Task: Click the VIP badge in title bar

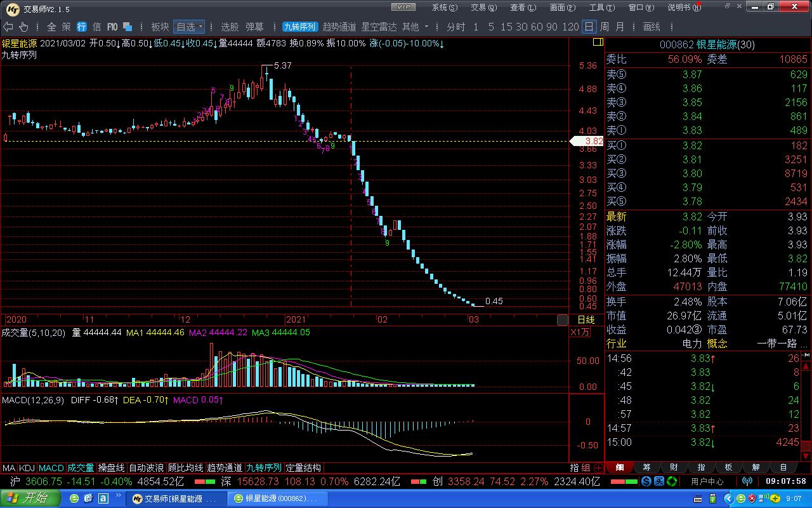Action: pos(403,7)
